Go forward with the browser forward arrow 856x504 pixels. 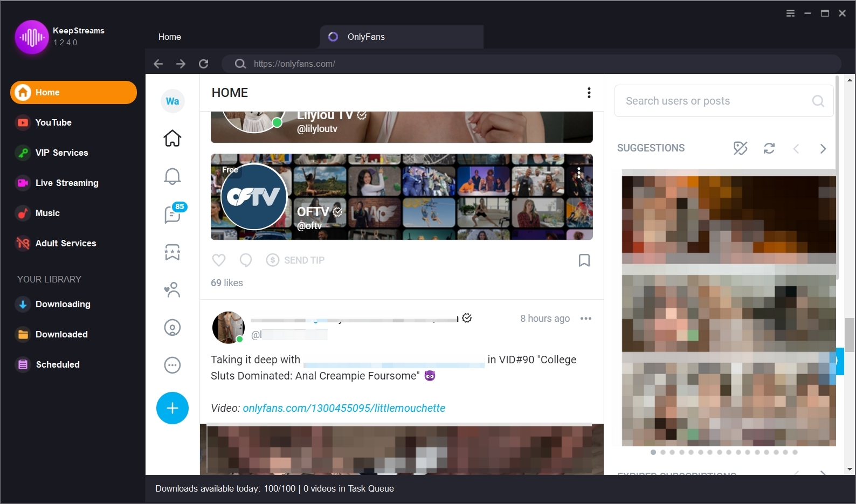(x=181, y=64)
